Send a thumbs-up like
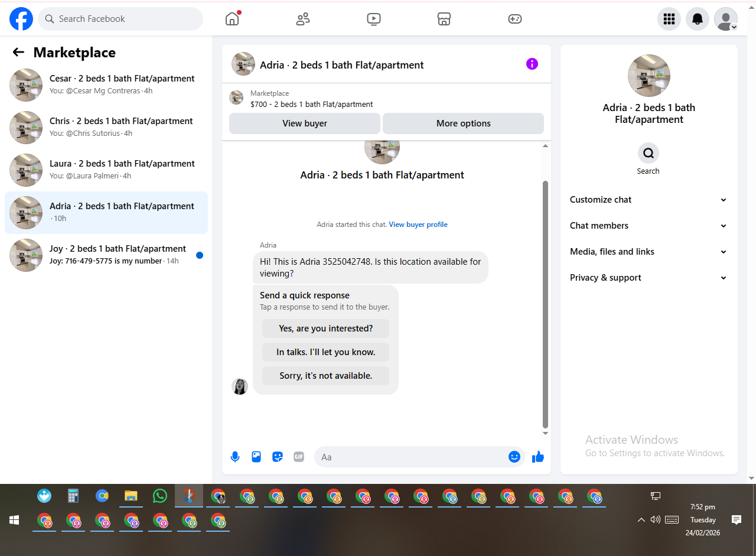This screenshot has width=756, height=556. click(x=538, y=457)
